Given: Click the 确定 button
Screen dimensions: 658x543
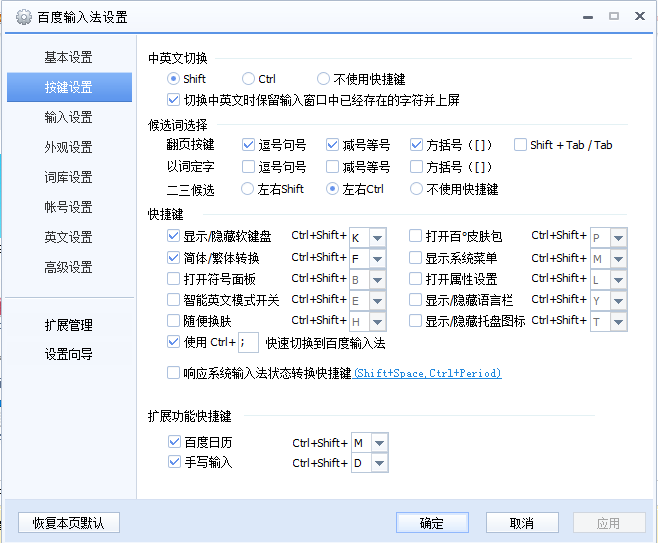Looking at the screenshot, I should (x=431, y=523).
